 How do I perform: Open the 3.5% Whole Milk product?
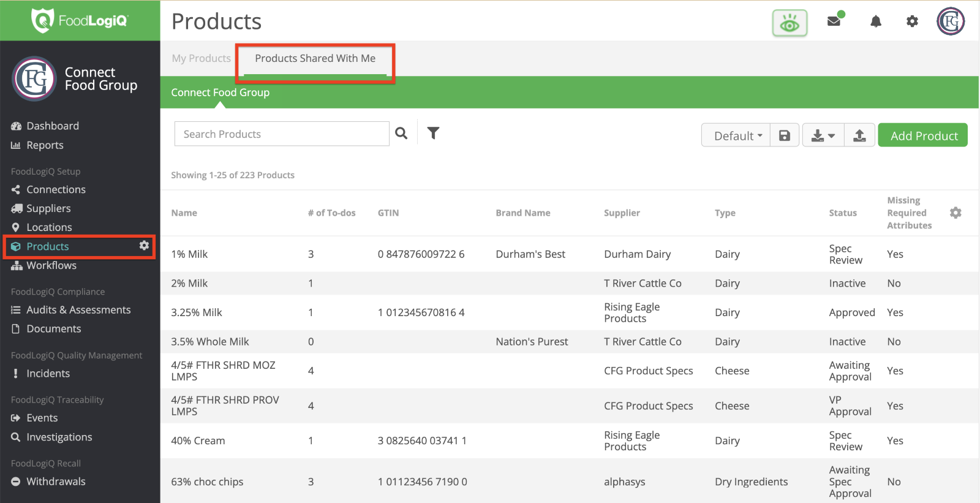210,342
